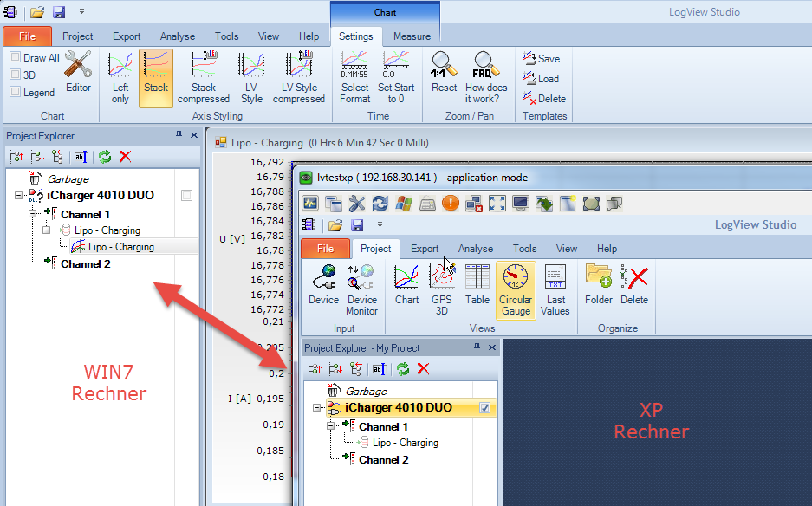
Task: Uncheck iCharger 4010 DUO checkbox in lvtestxp window
Action: [484, 407]
